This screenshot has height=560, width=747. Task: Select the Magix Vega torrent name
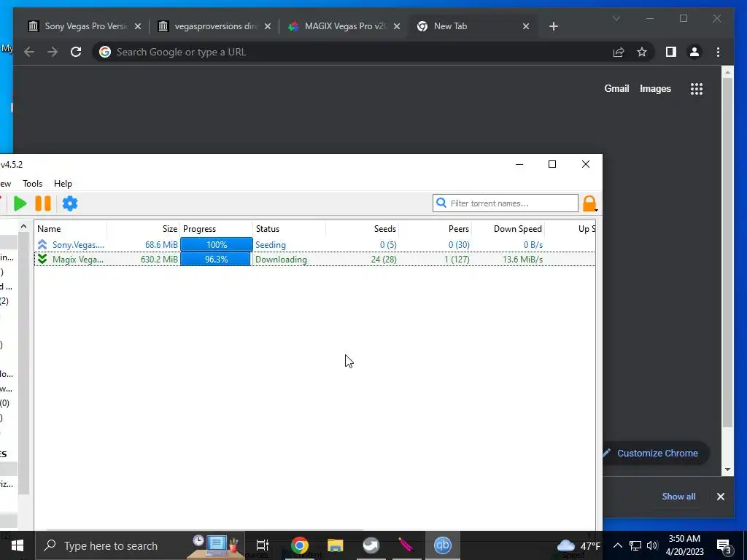77,260
